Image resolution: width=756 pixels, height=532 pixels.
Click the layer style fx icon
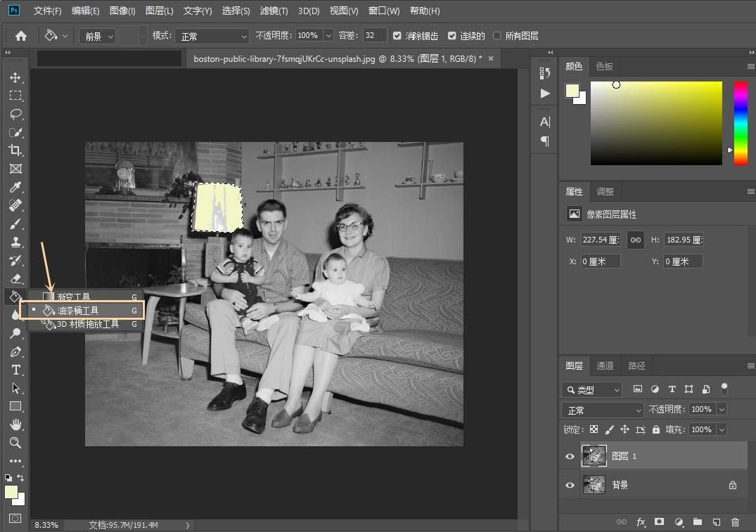(x=641, y=522)
